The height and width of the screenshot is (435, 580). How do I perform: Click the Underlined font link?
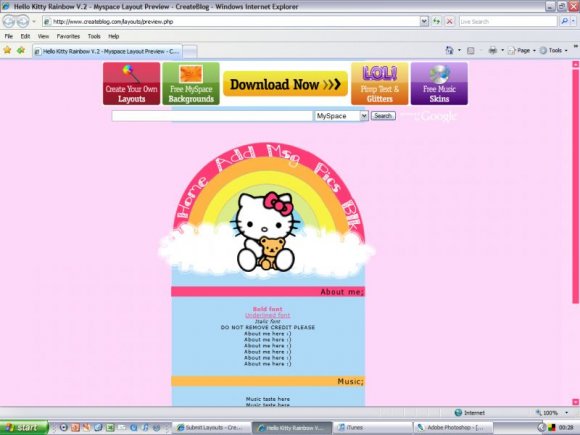(x=267, y=315)
